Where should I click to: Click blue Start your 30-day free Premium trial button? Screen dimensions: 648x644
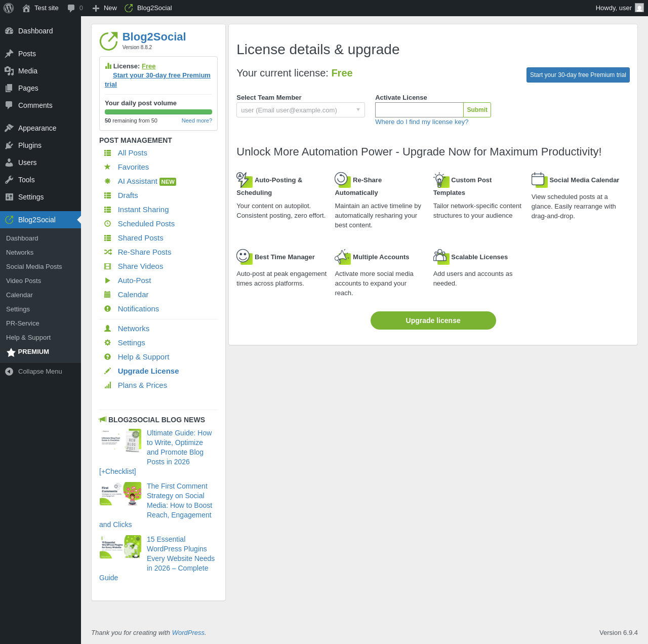pos(578,75)
